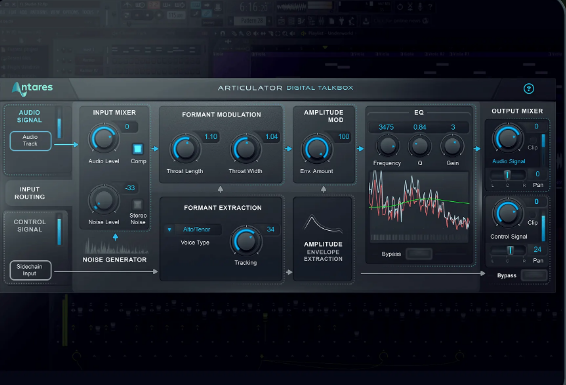Click the Sidechain Input button
The width and height of the screenshot is (566, 385).
pyautogui.click(x=30, y=270)
